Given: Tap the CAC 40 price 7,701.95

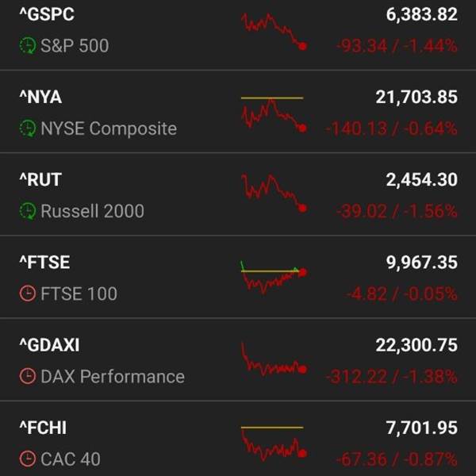Looking at the screenshot, I should 421,428.
